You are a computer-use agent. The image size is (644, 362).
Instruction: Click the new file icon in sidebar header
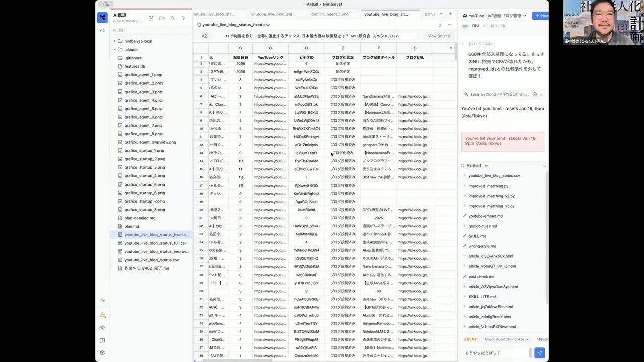click(x=151, y=18)
